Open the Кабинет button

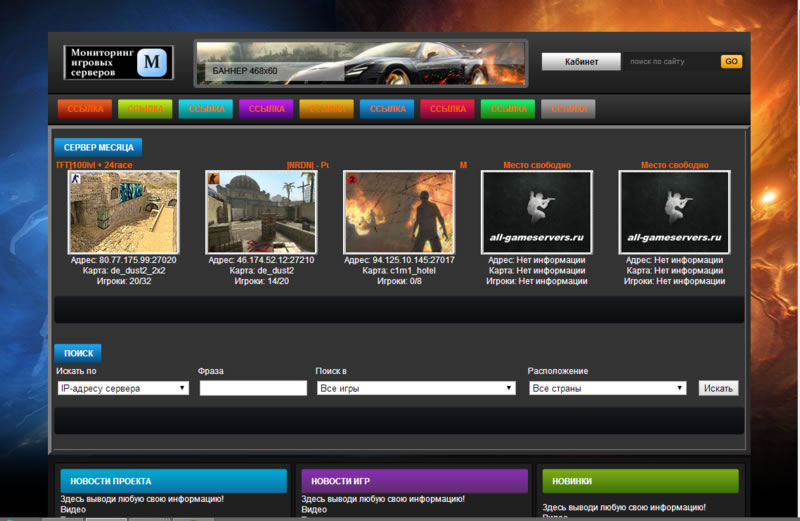[581, 62]
